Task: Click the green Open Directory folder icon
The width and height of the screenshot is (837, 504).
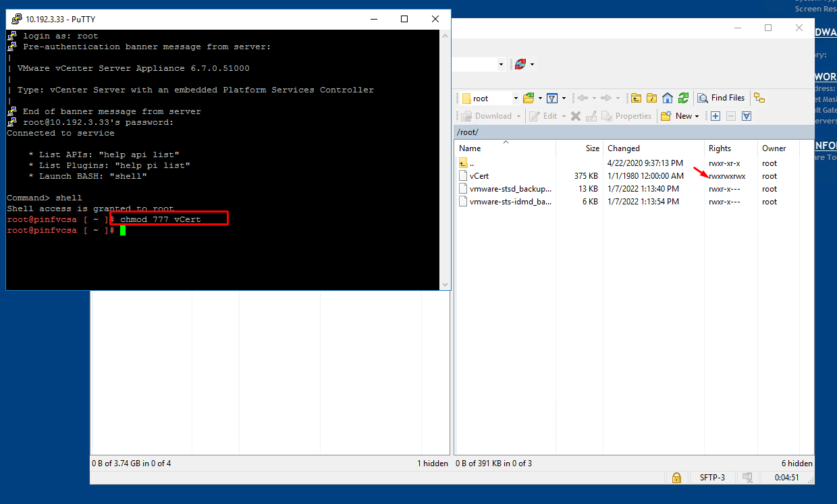Action: (529, 98)
